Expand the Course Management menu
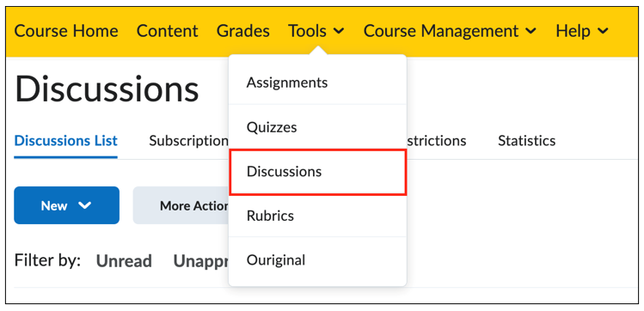Viewport: 644px width, 311px height. point(450,31)
